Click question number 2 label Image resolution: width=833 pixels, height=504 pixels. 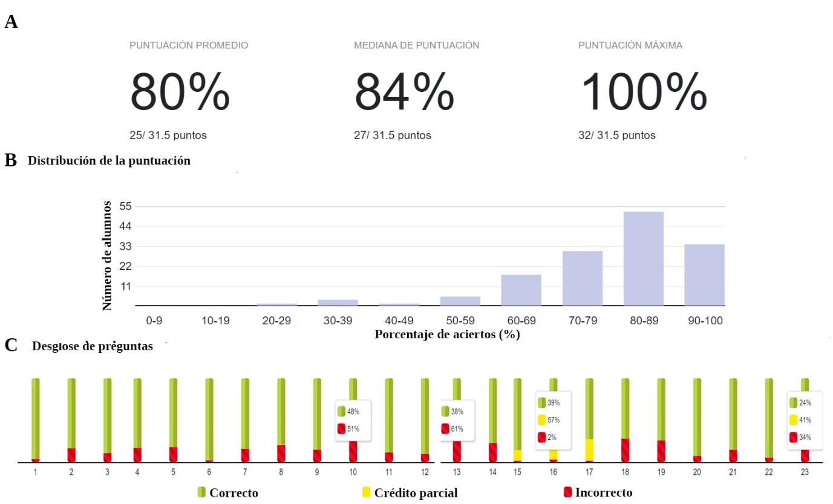pyautogui.click(x=71, y=472)
